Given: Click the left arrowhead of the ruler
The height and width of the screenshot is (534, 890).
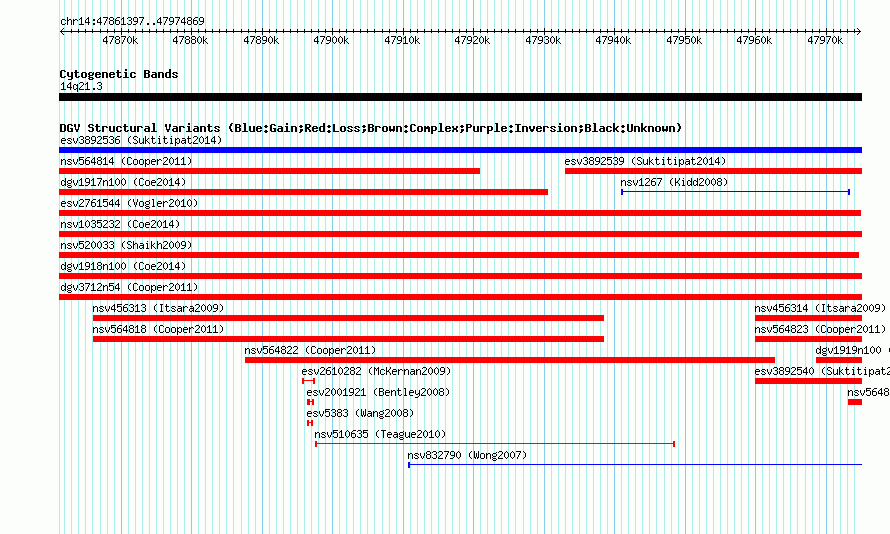Looking at the screenshot, I should point(62,31).
